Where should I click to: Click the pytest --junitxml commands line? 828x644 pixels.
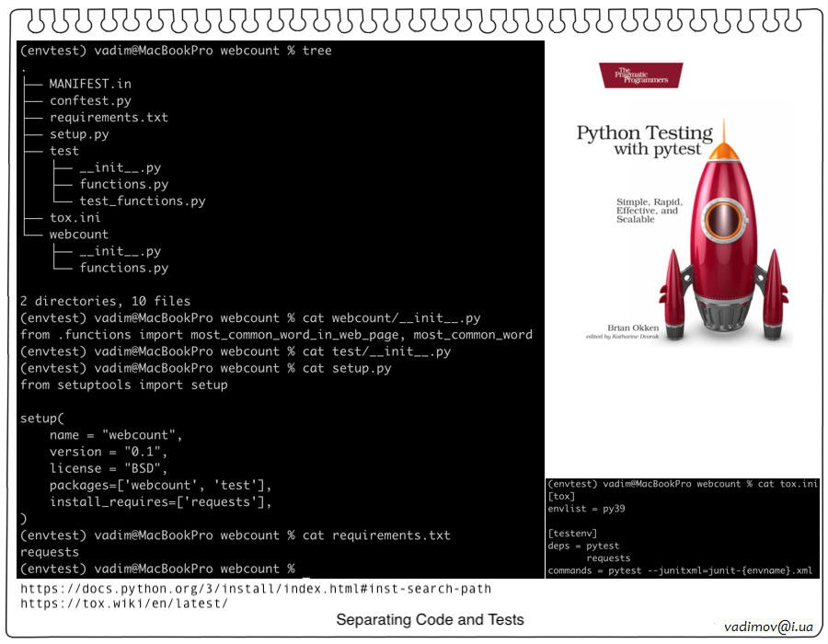click(680, 570)
